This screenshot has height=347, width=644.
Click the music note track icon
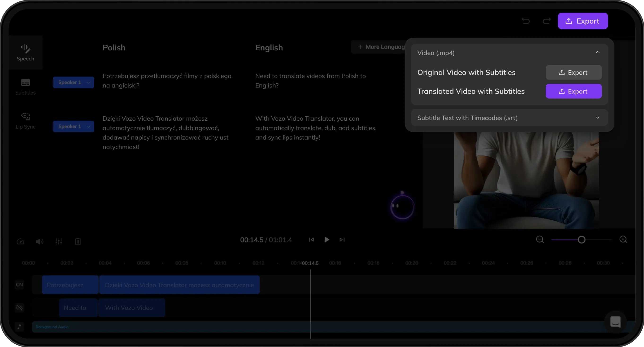(19, 327)
